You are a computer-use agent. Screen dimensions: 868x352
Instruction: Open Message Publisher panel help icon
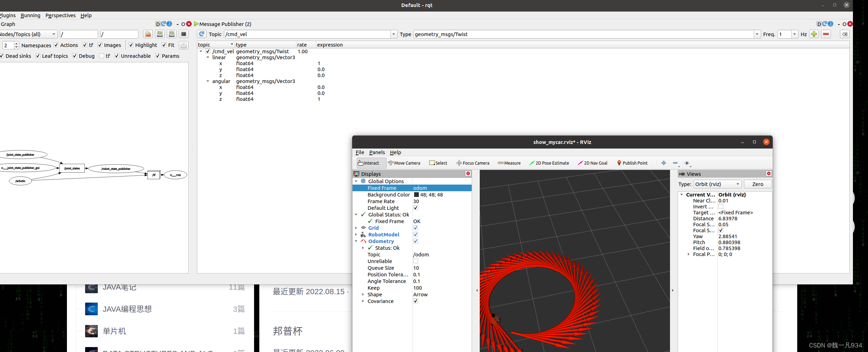[831, 24]
